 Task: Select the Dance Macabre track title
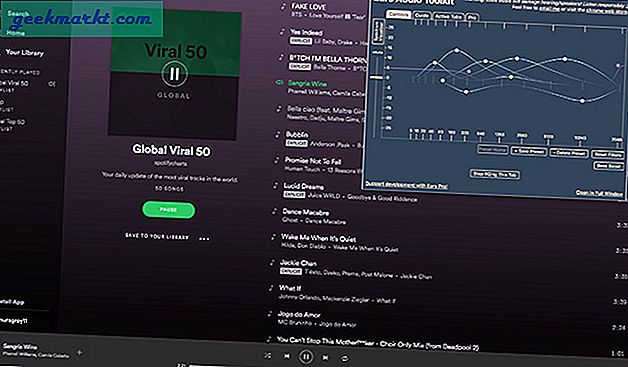(306, 212)
